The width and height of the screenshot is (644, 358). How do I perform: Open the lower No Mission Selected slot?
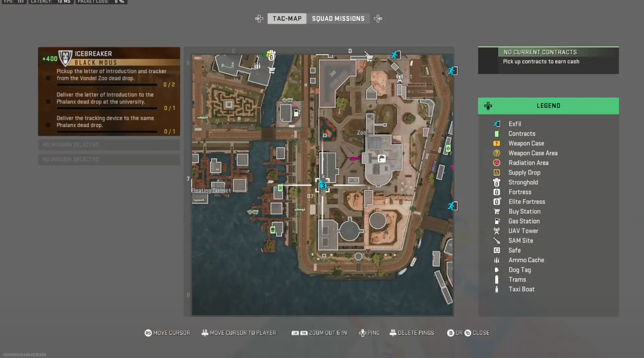tap(109, 160)
